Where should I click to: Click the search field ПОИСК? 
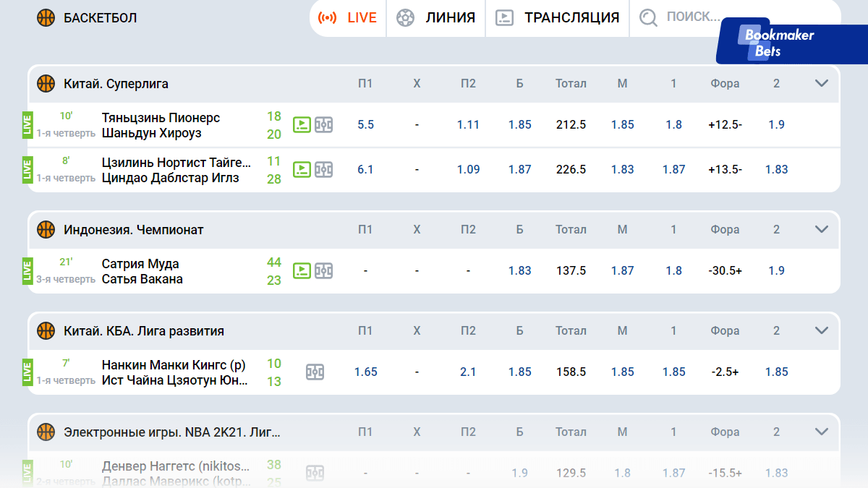[692, 17]
